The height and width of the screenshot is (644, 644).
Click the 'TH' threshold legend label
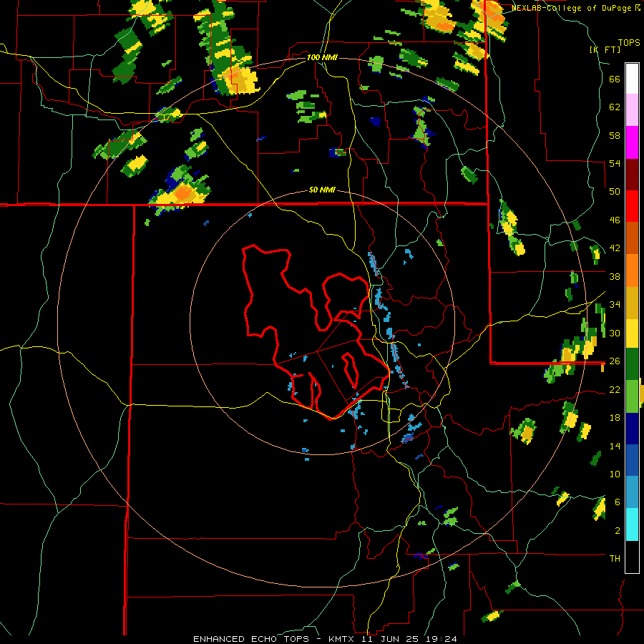pyautogui.click(x=615, y=559)
